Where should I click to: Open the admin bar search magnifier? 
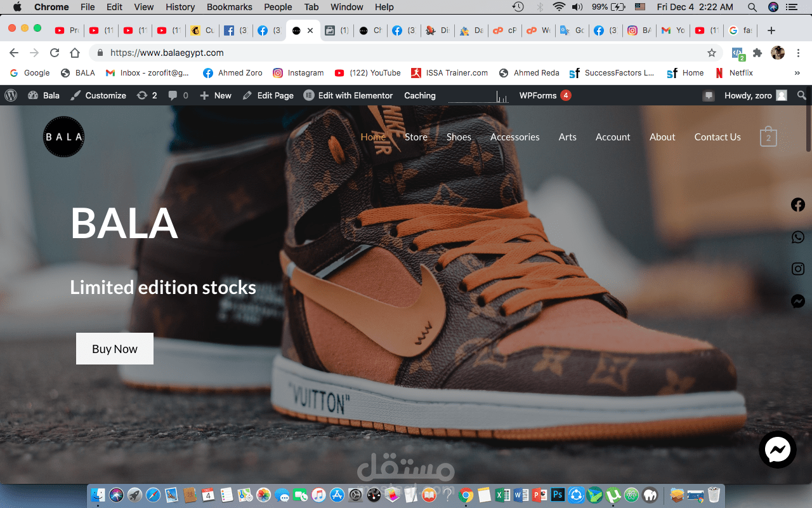click(802, 95)
